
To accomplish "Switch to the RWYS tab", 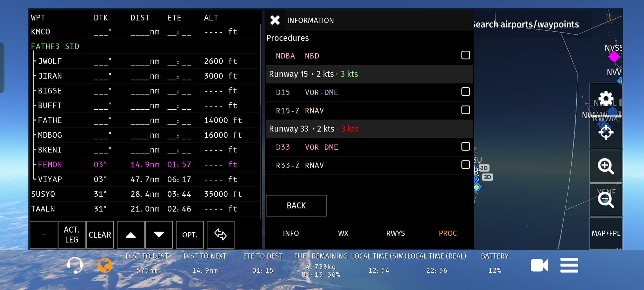I will [395, 233].
